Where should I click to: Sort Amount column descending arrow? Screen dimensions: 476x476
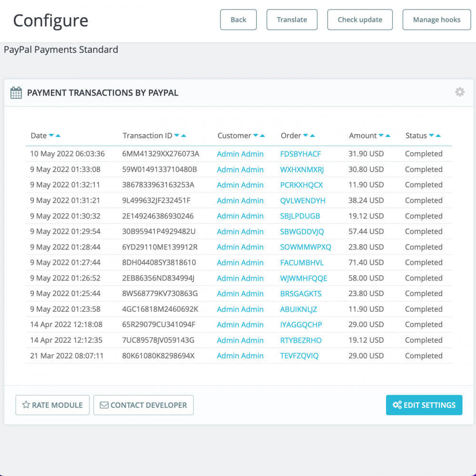[381, 136]
